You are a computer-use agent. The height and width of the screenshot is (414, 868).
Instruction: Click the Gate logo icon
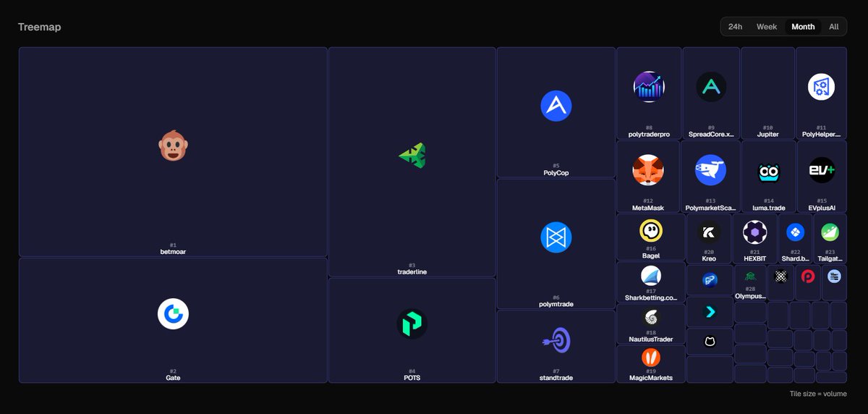(173, 314)
